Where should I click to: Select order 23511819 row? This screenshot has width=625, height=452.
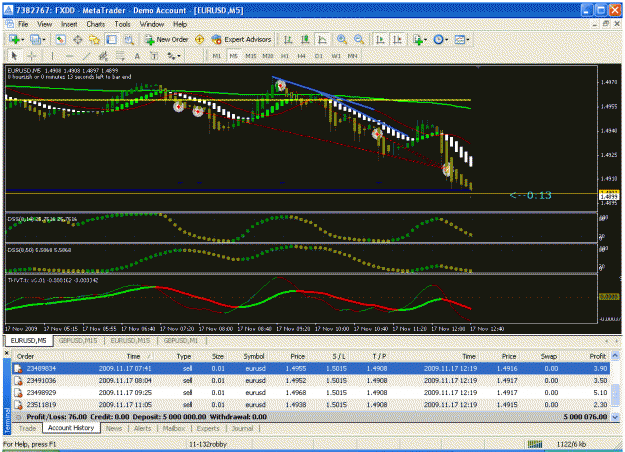point(311,405)
